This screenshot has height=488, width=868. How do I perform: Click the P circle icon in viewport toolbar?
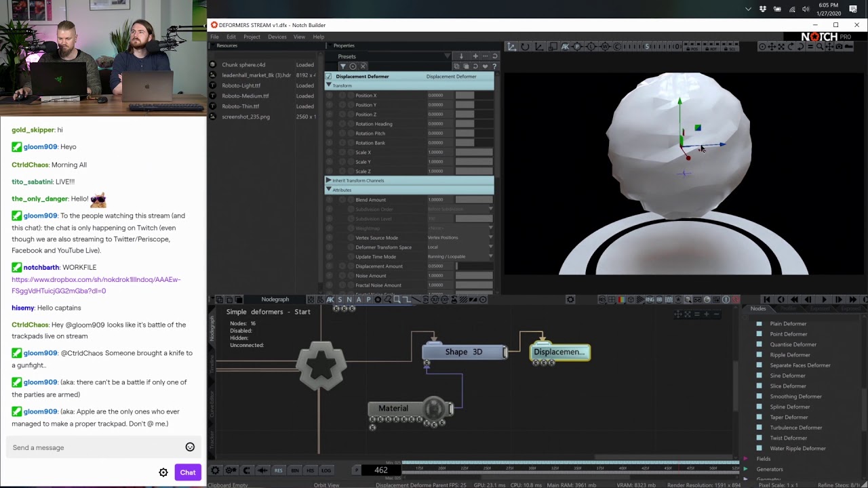click(x=577, y=47)
